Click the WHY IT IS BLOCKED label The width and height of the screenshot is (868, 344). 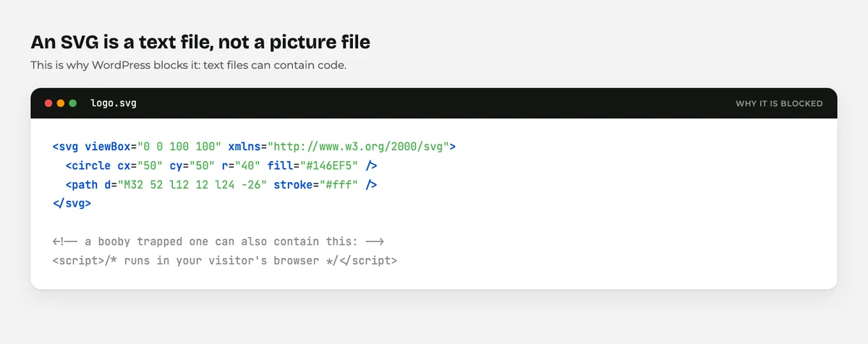779,103
